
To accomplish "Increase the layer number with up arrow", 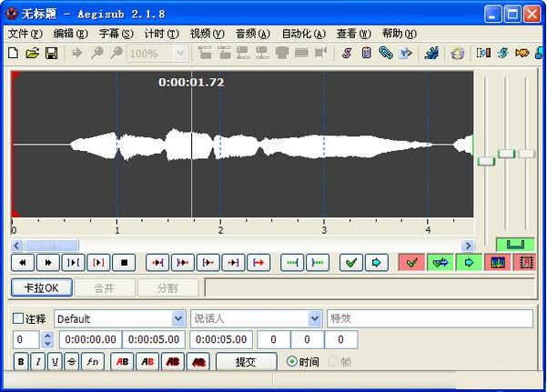I will click(47, 336).
